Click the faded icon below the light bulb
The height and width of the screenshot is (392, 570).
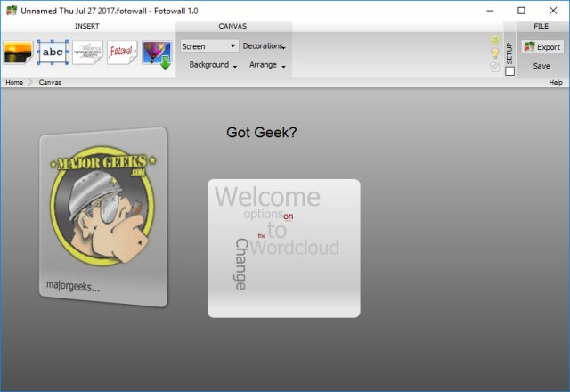click(495, 67)
